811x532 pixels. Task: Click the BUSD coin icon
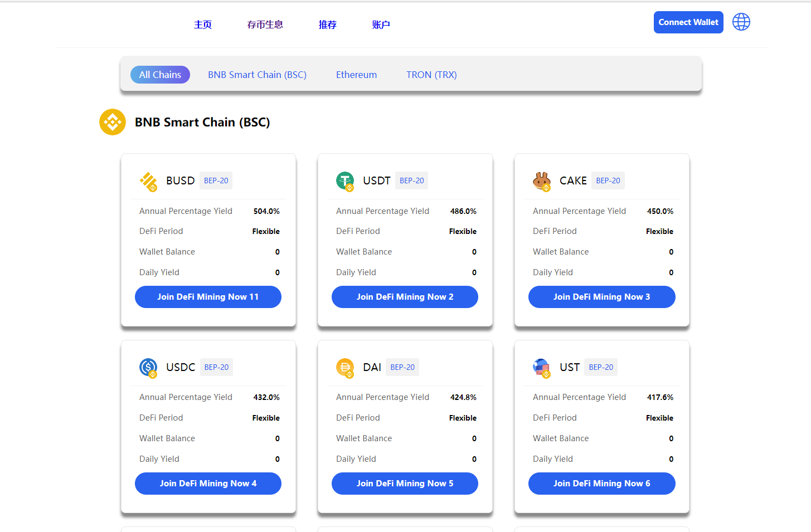point(148,181)
